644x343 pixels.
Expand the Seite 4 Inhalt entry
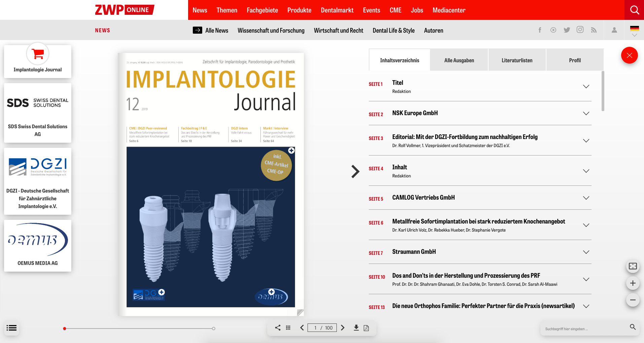coord(586,171)
